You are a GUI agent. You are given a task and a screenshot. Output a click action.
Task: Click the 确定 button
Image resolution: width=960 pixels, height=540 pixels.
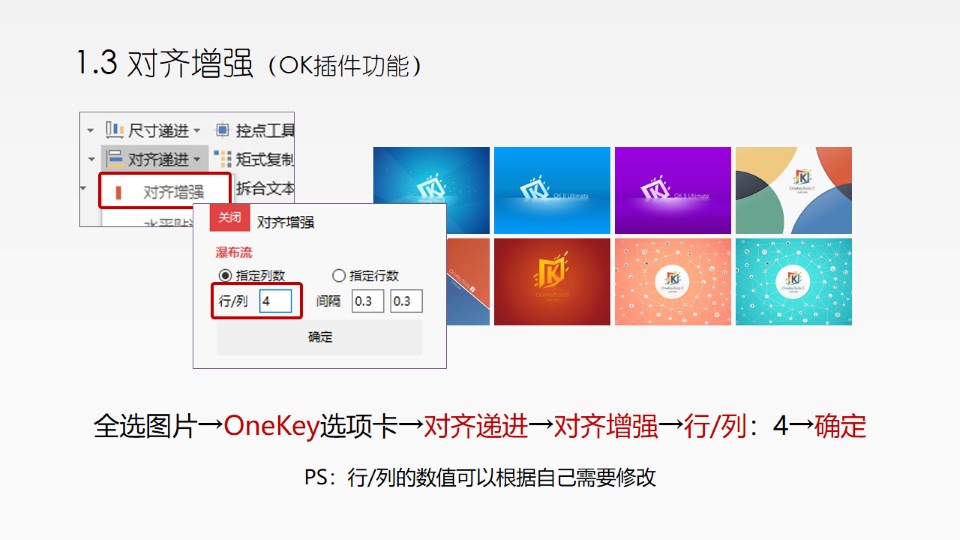[320, 337]
